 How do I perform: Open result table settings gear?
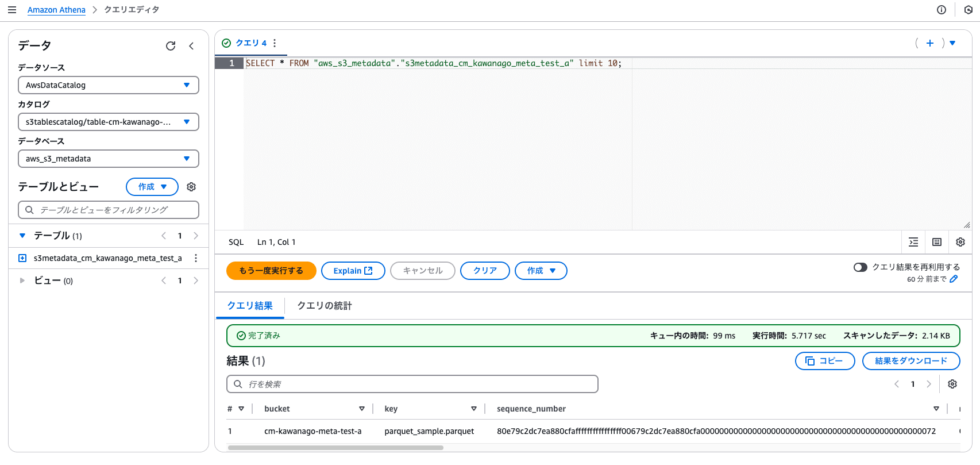tap(952, 384)
